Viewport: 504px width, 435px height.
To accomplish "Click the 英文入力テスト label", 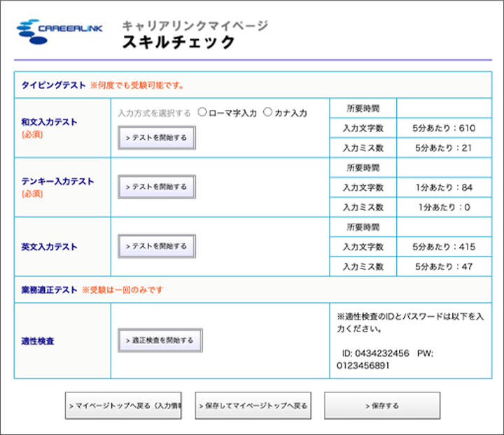I will tap(49, 247).
